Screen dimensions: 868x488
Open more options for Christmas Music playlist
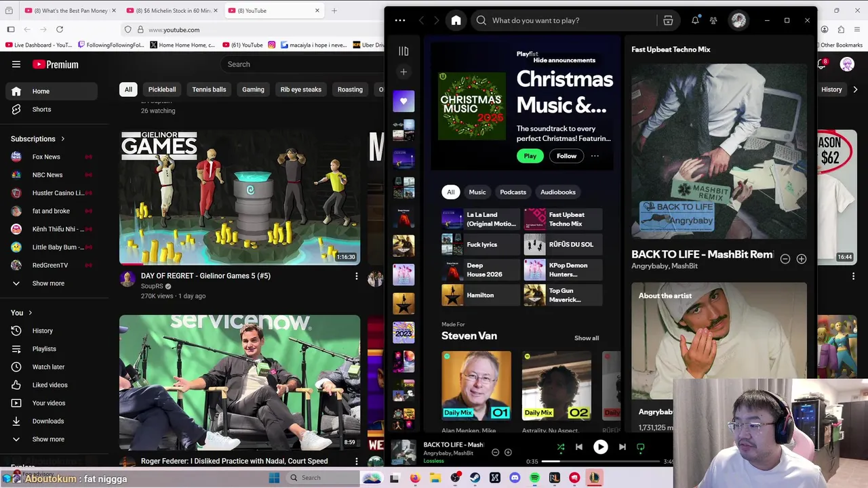(x=595, y=156)
